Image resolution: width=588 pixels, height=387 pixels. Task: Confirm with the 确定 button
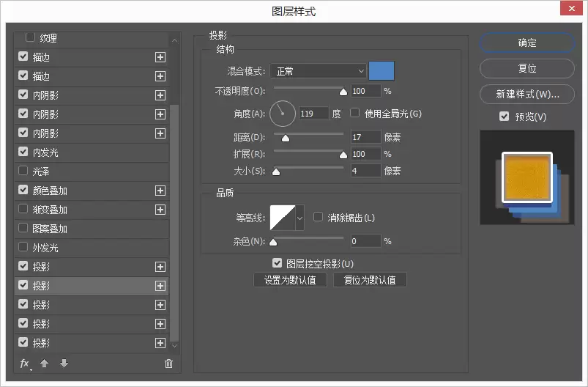pyautogui.click(x=527, y=43)
